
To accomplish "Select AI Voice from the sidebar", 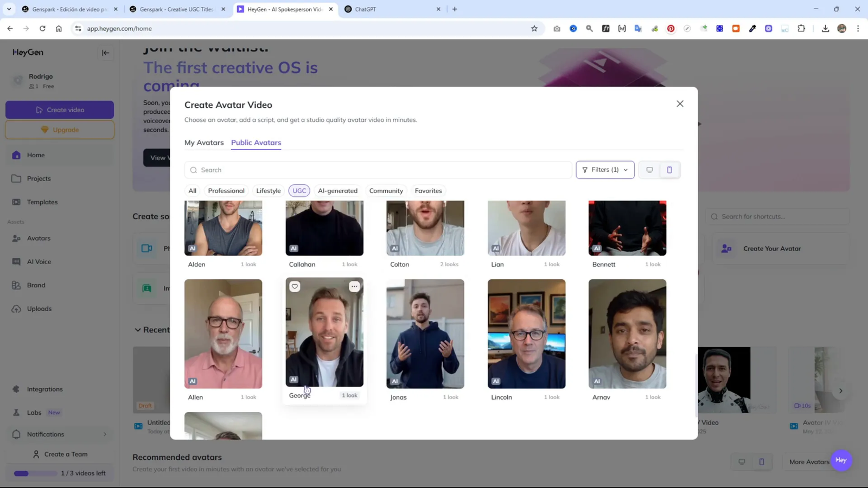I will tap(39, 261).
